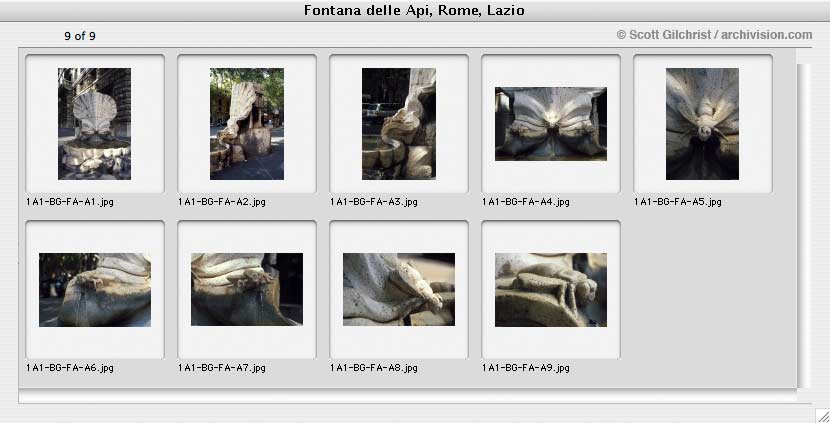Select the bee close-up 1A1-BG-FA-A8.jpg
Viewport: 830px width, 423px height.
coord(399,289)
